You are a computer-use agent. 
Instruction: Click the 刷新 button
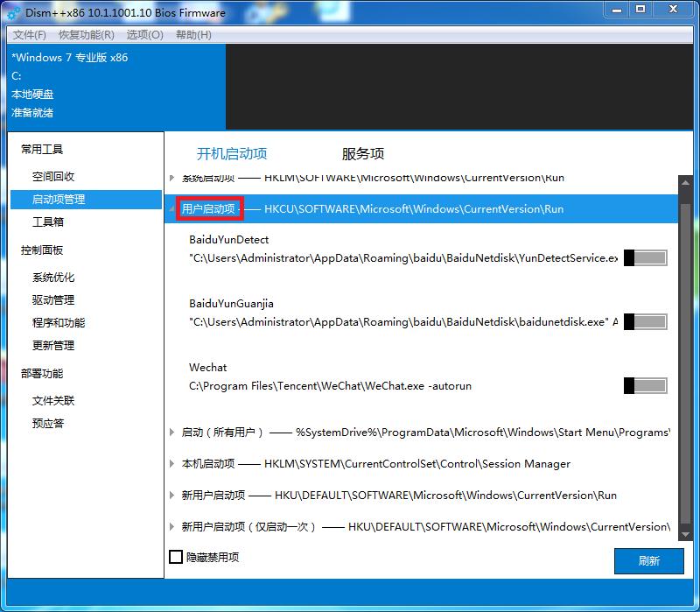[648, 561]
